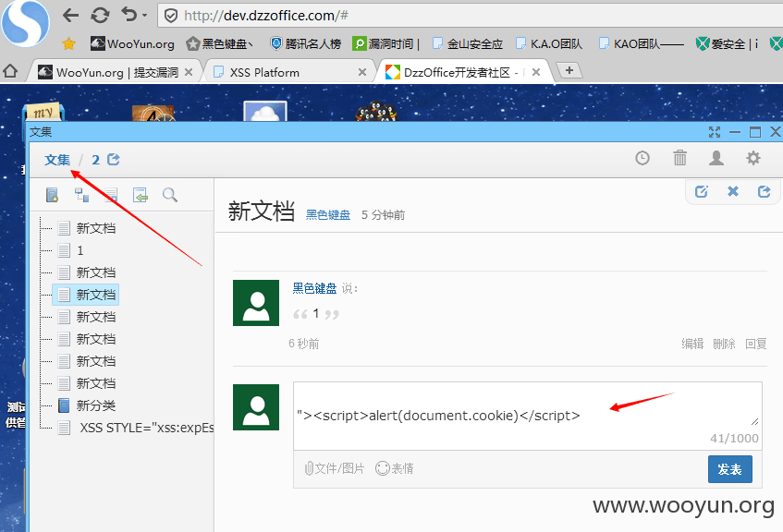This screenshot has width=783, height=532.
Task: Switch to the WooYun.org 提交漏洞 tab
Action: 116,72
